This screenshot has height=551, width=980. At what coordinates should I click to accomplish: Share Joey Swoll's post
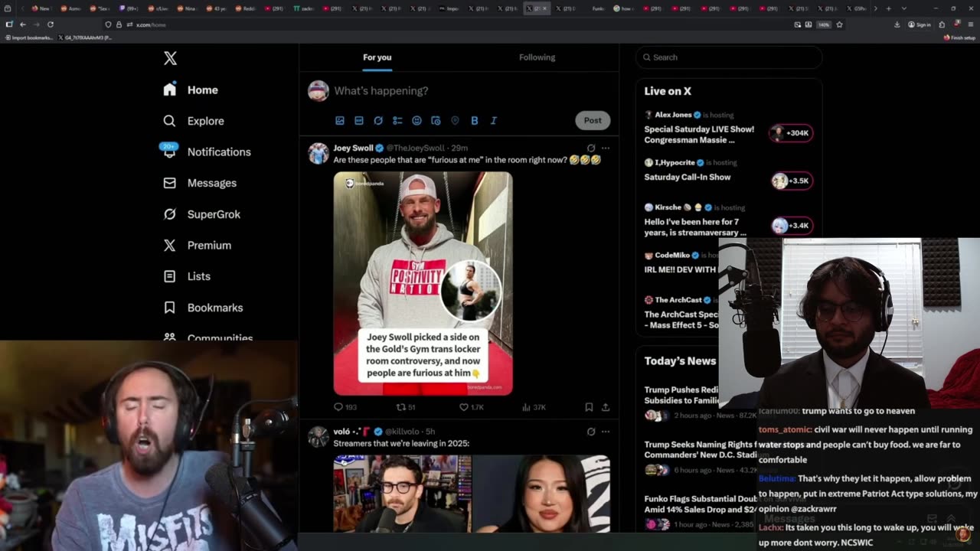pyautogui.click(x=606, y=407)
